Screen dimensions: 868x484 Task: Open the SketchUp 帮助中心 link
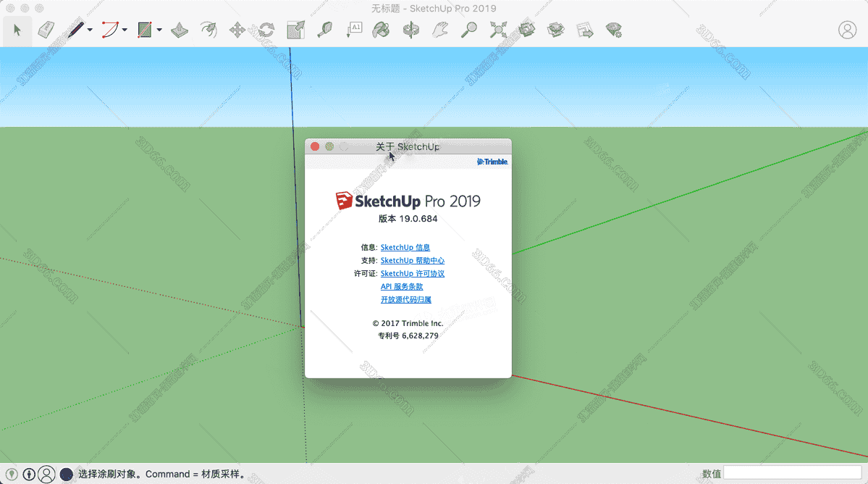(x=412, y=261)
